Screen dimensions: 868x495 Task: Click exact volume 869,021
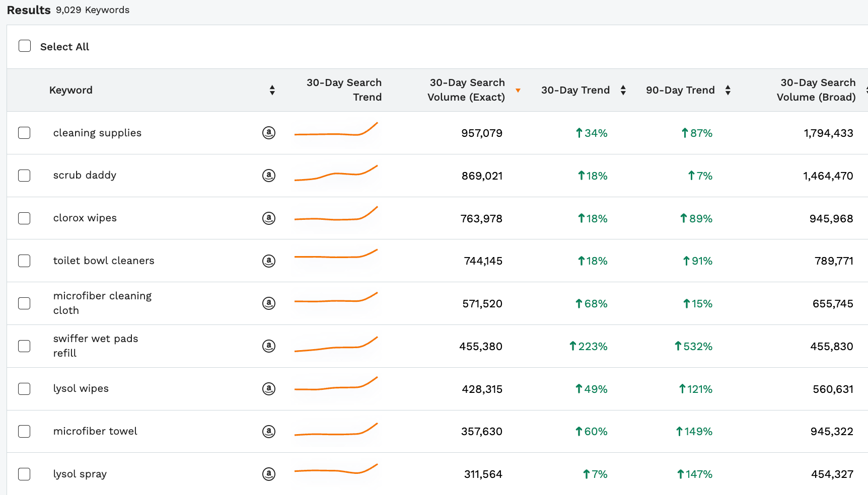point(482,176)
